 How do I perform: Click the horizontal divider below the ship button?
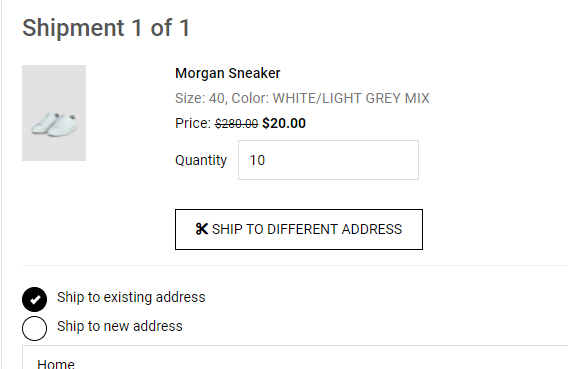tap(295, 265)
